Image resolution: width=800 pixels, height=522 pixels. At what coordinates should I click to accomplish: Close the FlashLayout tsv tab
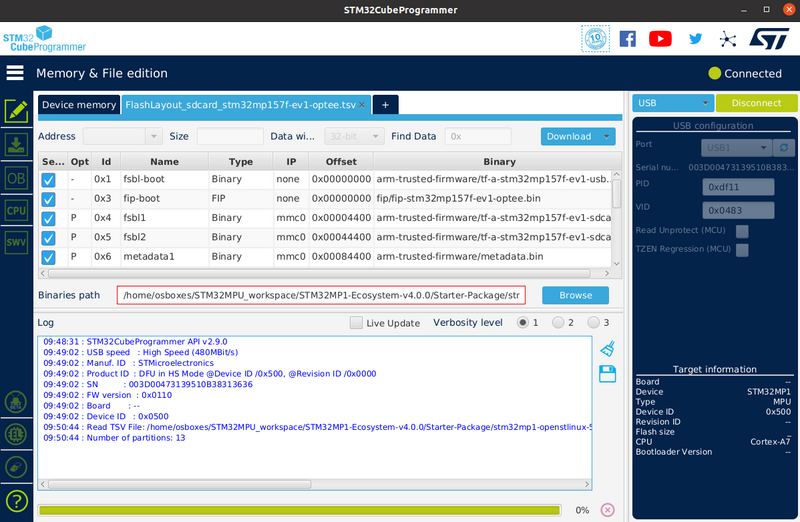[x=362, y=105]
